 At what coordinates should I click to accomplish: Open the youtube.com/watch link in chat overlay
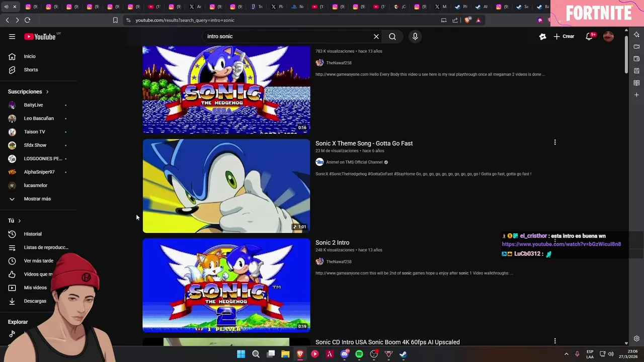tap(561, 244)
